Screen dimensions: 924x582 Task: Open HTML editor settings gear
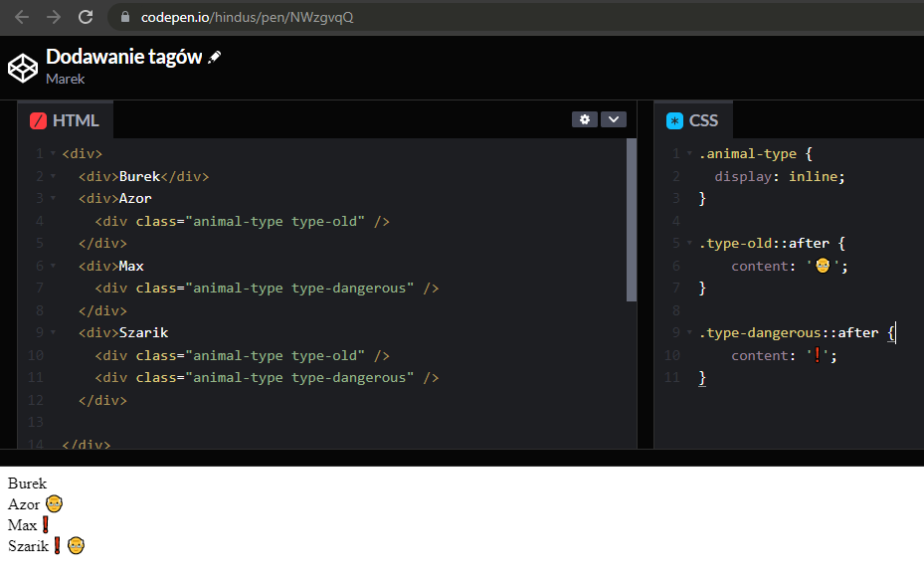click(x=585, y=119)
